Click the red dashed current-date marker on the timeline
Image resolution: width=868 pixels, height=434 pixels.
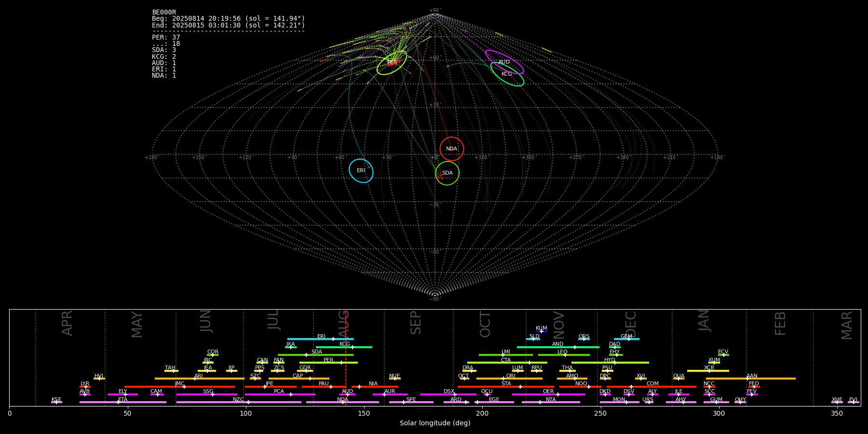[x=346, y=357]
